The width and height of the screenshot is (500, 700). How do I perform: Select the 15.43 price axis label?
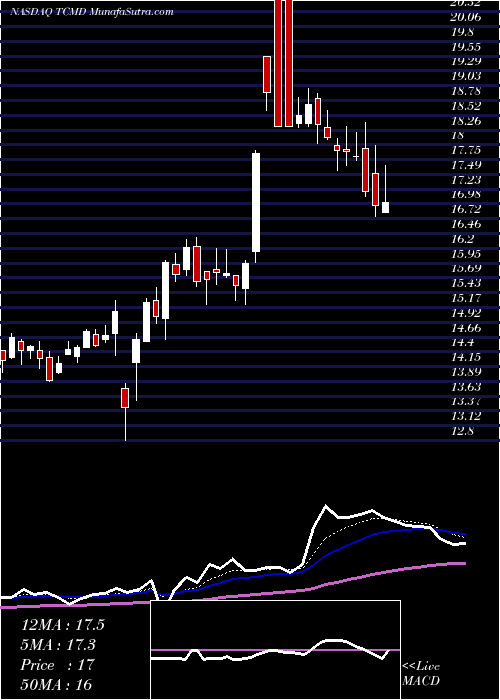tap(465, 283)
